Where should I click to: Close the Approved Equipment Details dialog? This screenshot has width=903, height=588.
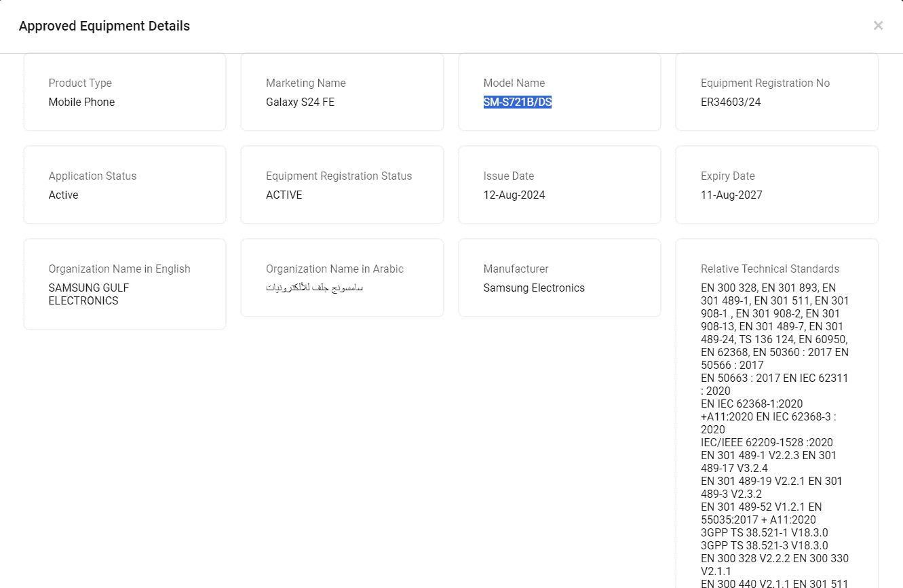point(878,26)
